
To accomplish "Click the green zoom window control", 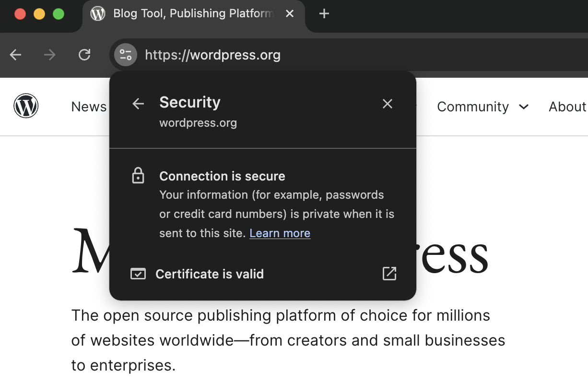I will pyautogui.click(x=58, y=14).
